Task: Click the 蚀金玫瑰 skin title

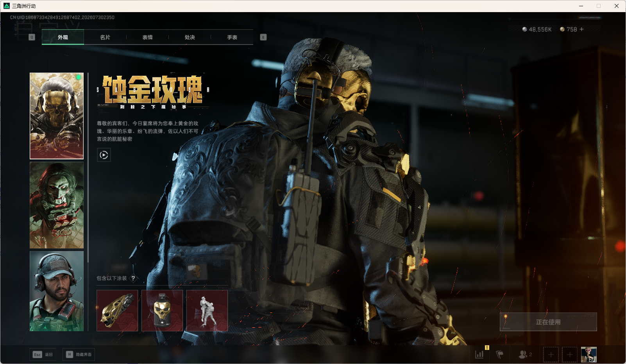Action: (152, 89)
